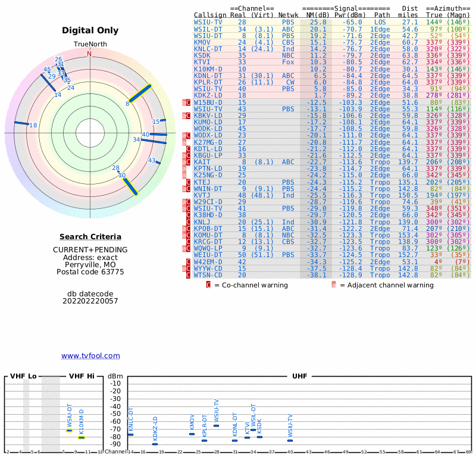Click the yellow-highlighted channel 10 bar on radar
The height and width of the screenshot is (457, 476).
[130, 186]
